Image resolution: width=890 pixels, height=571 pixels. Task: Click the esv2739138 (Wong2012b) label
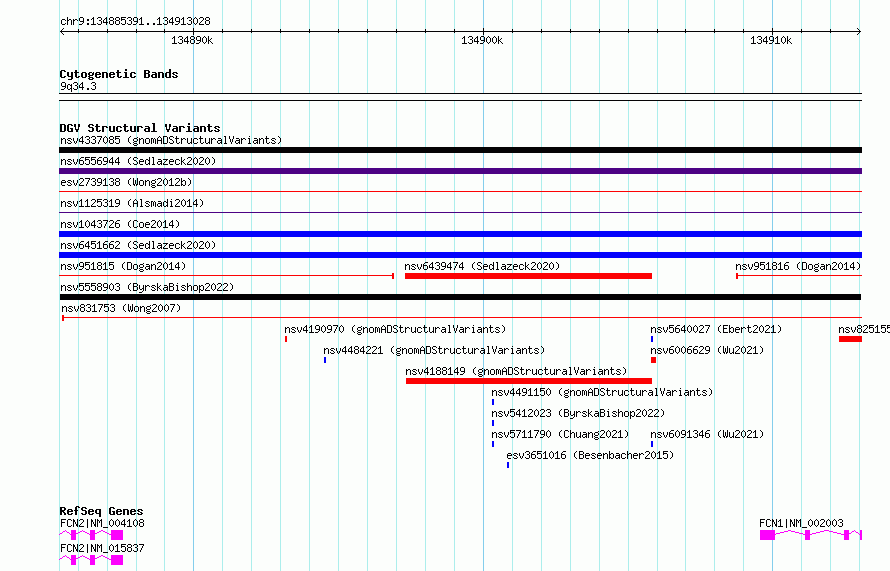coord(126,182)
